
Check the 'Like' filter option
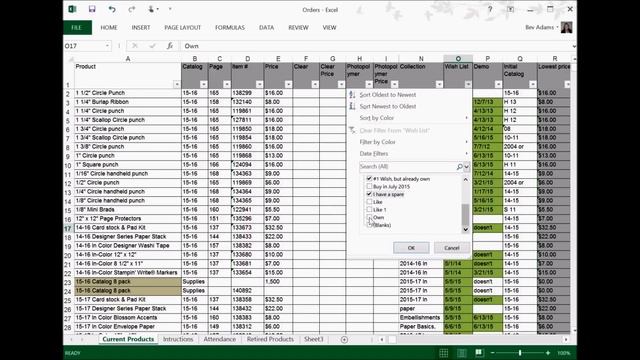[369, 202]
